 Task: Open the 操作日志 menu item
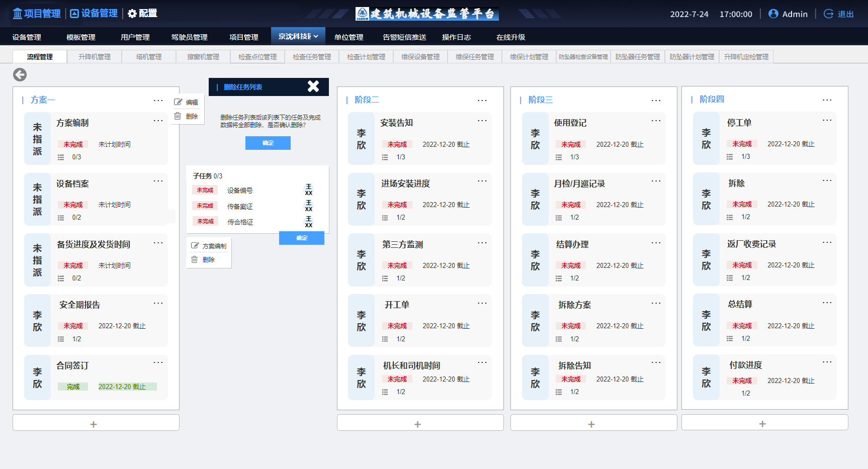tap(457, 37)
